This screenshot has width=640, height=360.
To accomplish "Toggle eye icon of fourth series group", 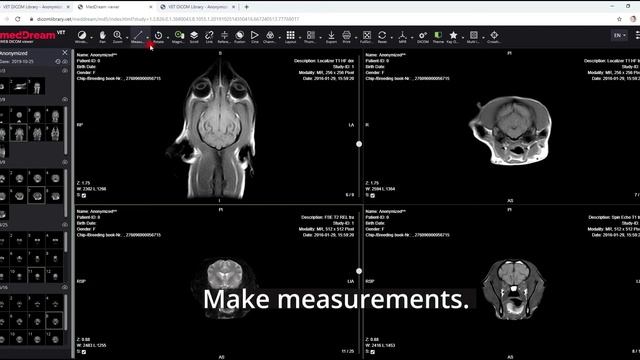I will click(65, 225).
